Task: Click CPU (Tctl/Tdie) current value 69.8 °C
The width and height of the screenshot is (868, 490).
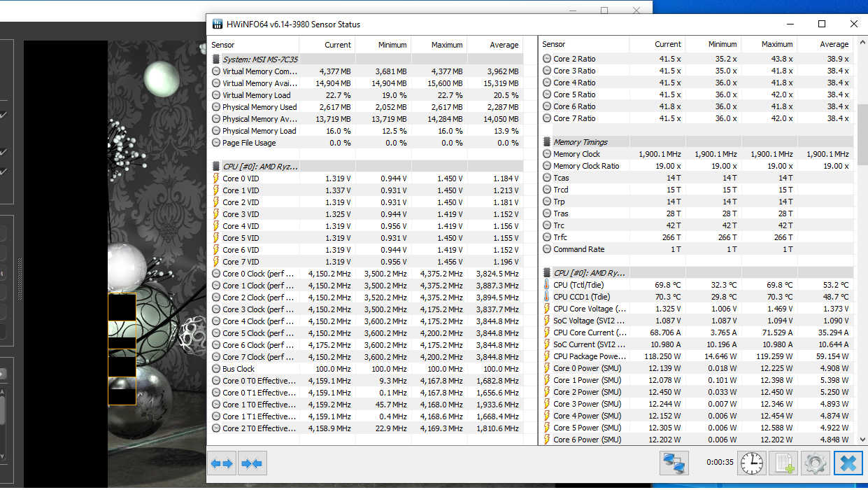Action: (x=668, y=285)
